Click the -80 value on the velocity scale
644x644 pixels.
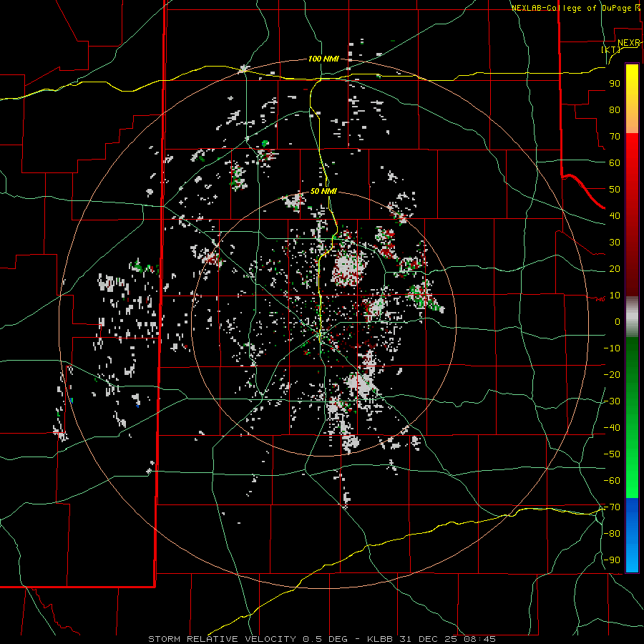tap(612, 534)
